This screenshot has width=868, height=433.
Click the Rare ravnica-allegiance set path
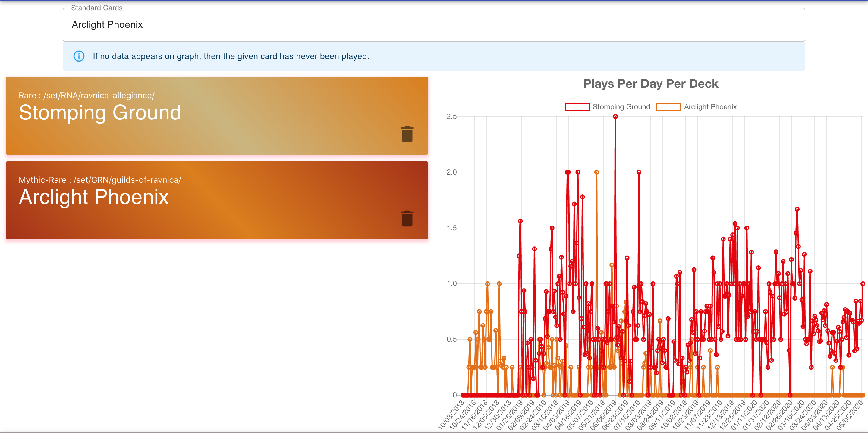tap(86, 96)
